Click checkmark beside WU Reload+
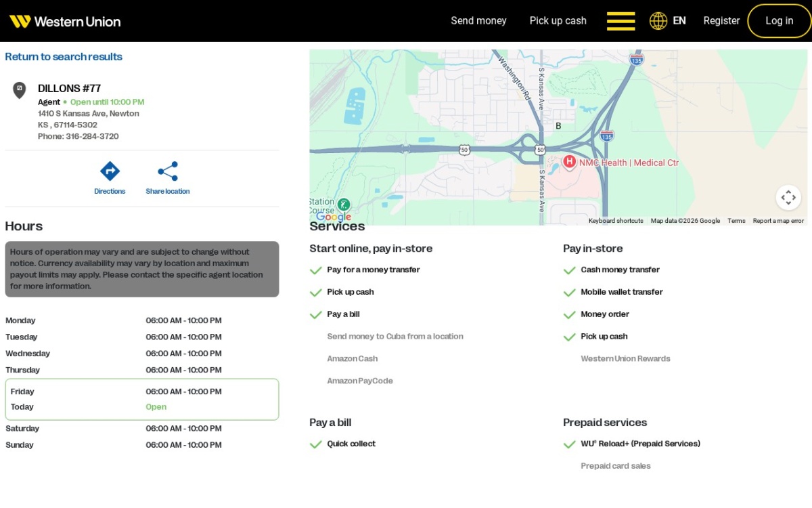Viewport: 812px width, 508px height. point(569,444)
